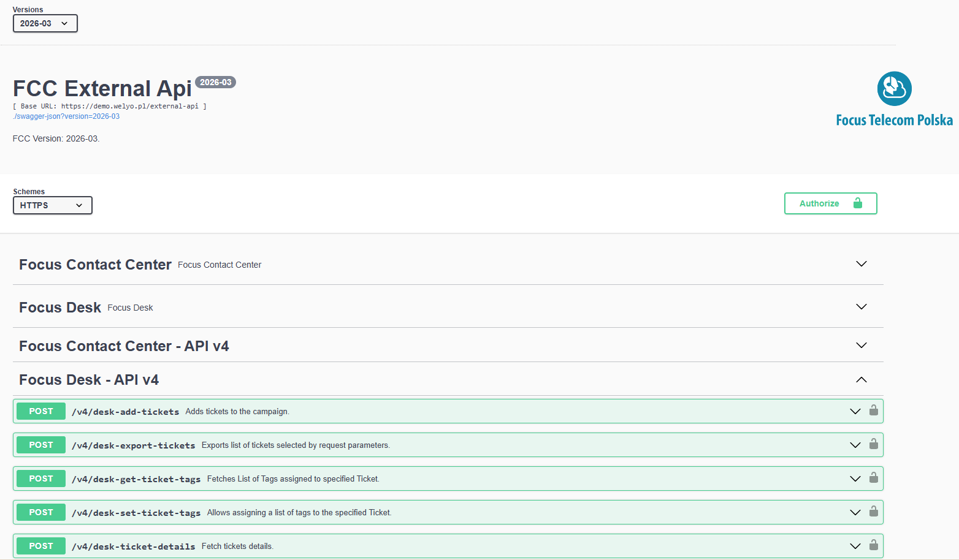Open the /v4/desk-export-tickets endpoint path
The width and height of the screenshot is (959, 560).
click(x=133, y=445)
